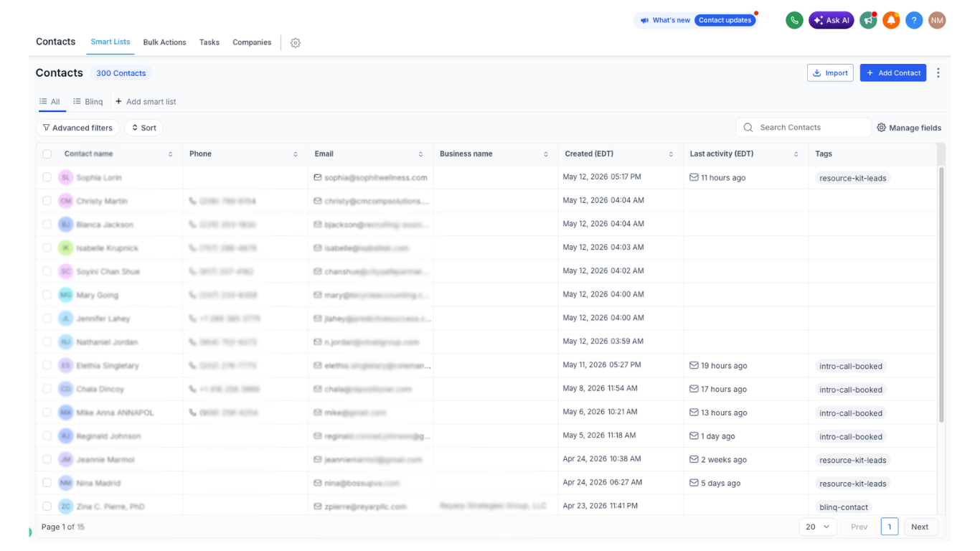
Task: Go to the Next page
Action: click(920, 527)
